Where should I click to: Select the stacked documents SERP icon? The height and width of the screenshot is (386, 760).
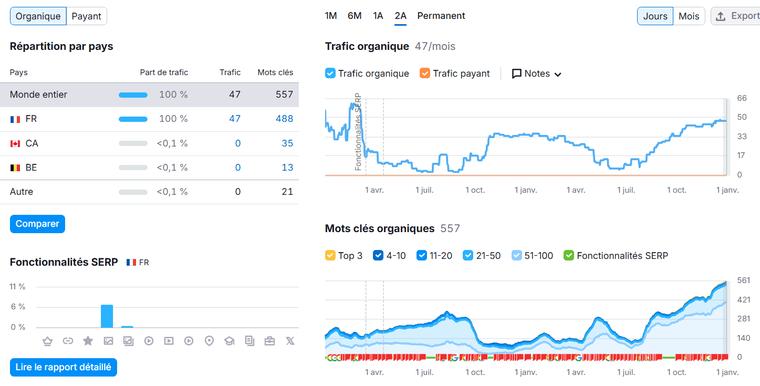coord(250,340)
